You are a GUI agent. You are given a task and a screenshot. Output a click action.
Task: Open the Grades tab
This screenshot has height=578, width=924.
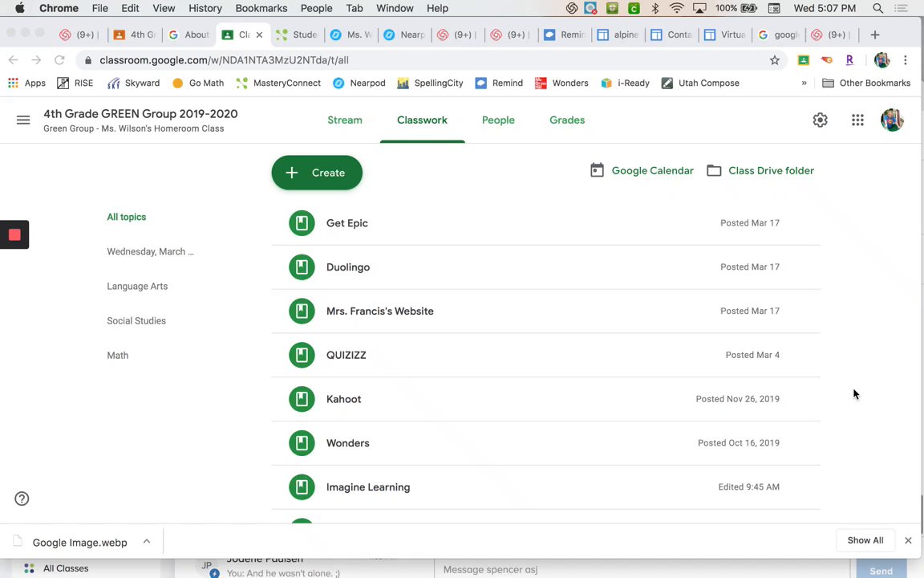567,120
